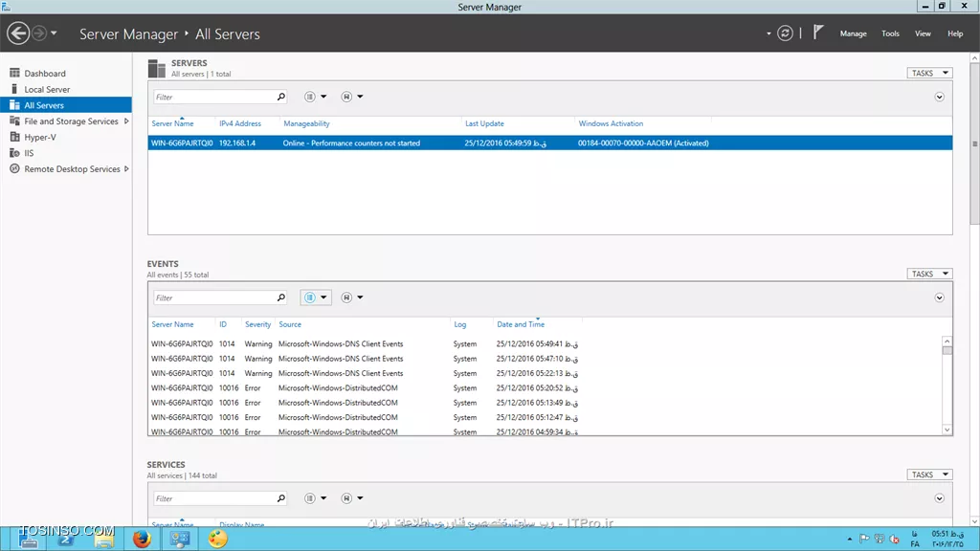
Task: Open the File Explorer taskbar icon
Action: click(103, 539)
